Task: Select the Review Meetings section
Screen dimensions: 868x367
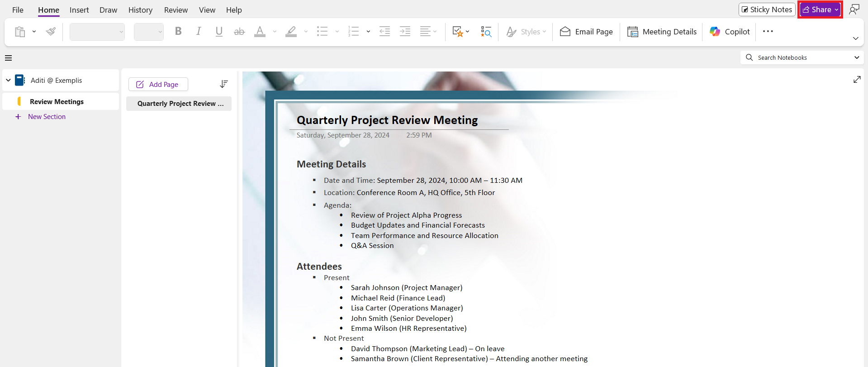Action: coord(61,102)
